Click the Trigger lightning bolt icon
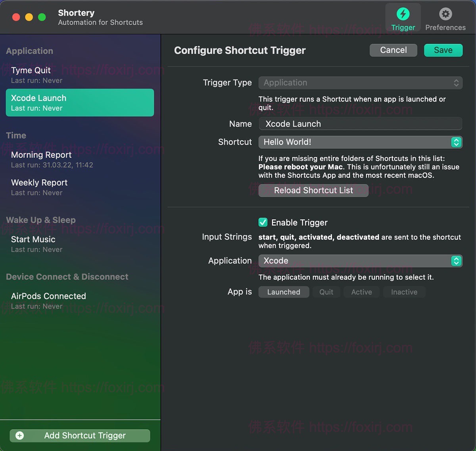The width and height of the screenshot is (476, 451). (403, 14)
